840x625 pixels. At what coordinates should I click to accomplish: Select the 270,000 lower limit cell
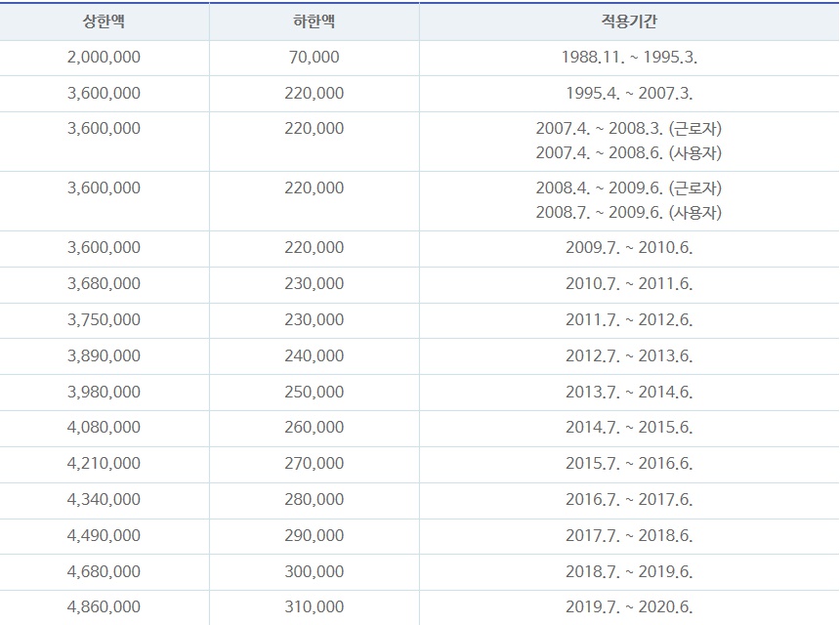click(x=314, y=463)
